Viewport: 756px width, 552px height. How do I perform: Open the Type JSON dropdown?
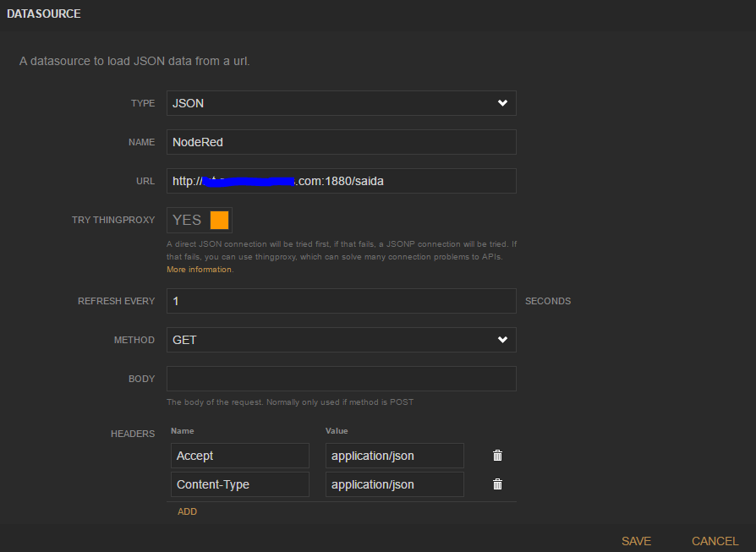(342, 103)
